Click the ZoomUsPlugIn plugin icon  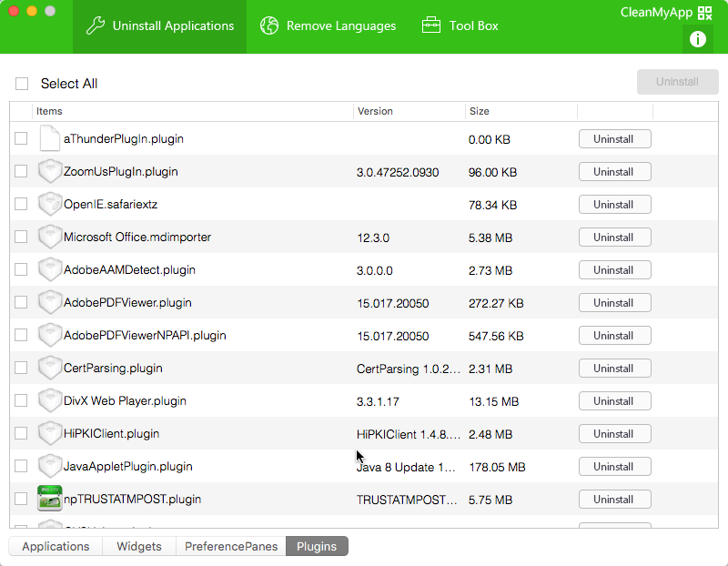click(49, 171)
